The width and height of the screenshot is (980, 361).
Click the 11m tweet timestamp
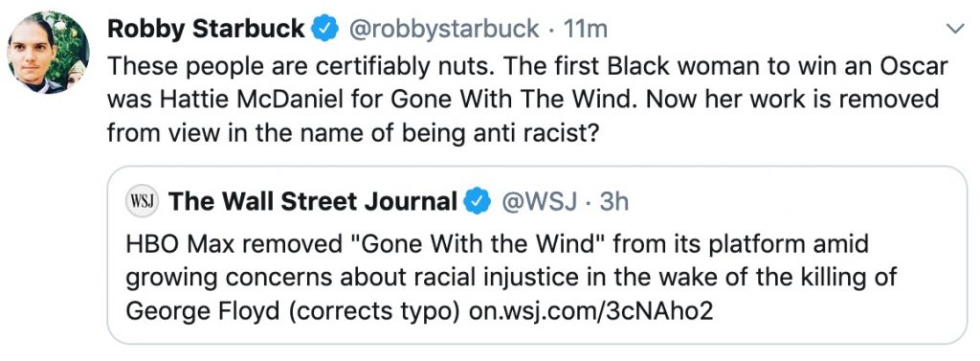(x=585, y=30)
